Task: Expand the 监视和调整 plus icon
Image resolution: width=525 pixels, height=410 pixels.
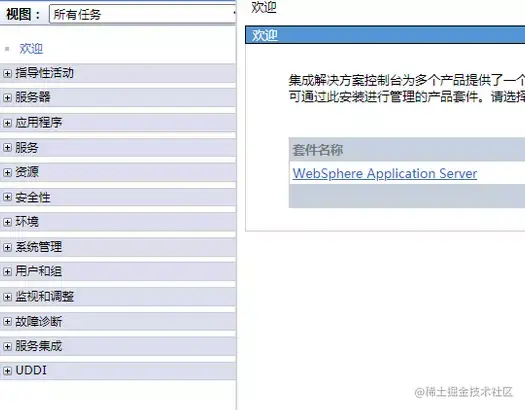Action: (7, 297)
